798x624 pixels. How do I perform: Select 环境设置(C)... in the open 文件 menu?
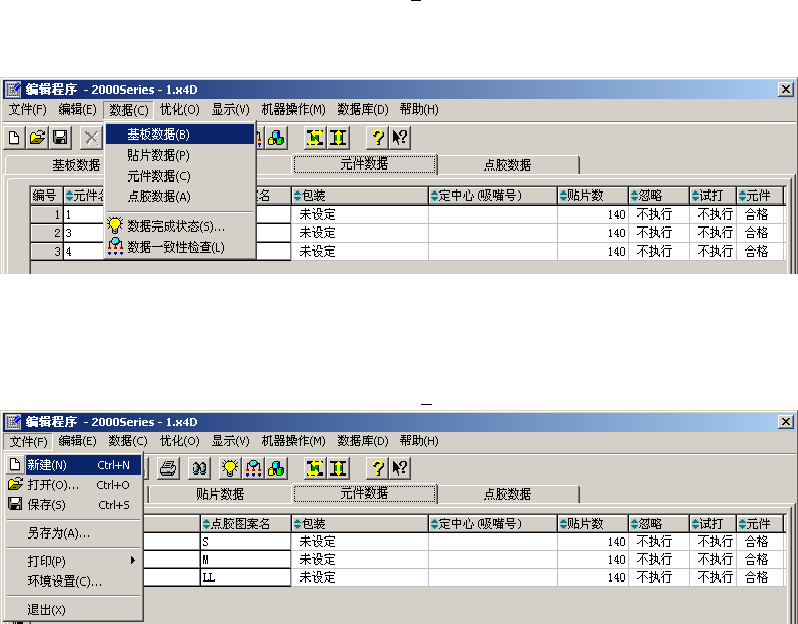click(74, 581)
